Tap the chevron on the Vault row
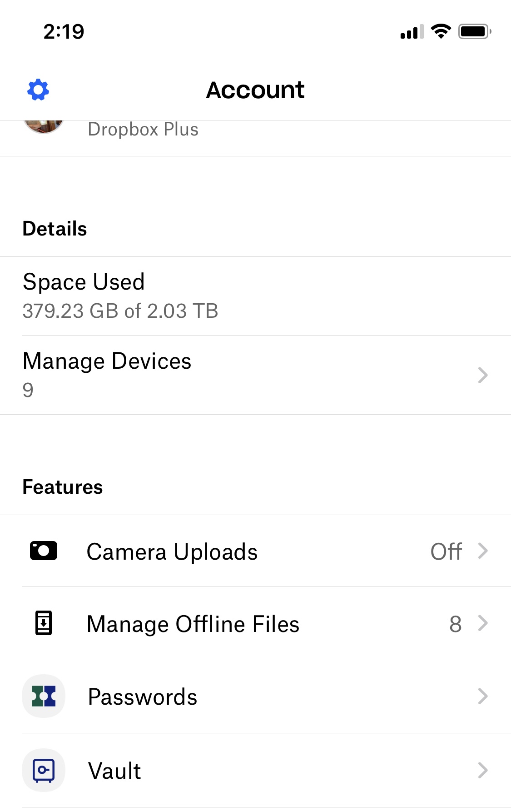 (x=483, y=770)
